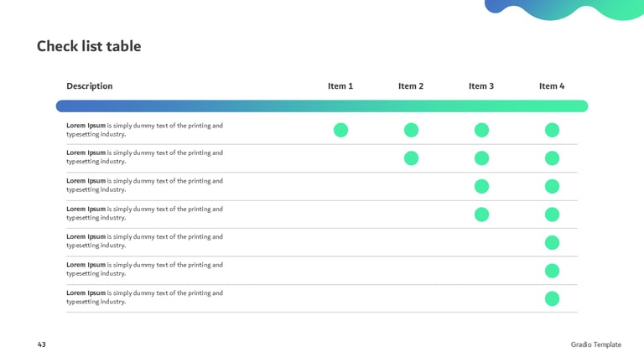Select the "Item 2" column header
644x362 pixels.
411,86
